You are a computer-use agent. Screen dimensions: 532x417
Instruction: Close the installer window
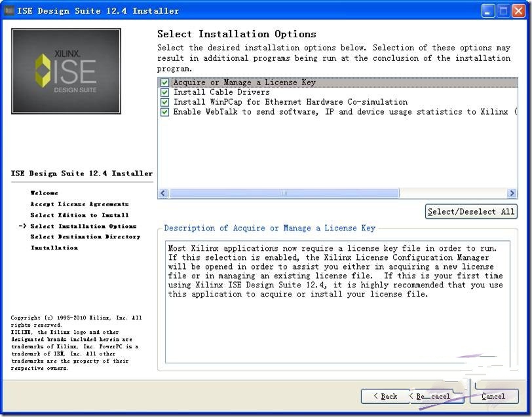point(519,11)
